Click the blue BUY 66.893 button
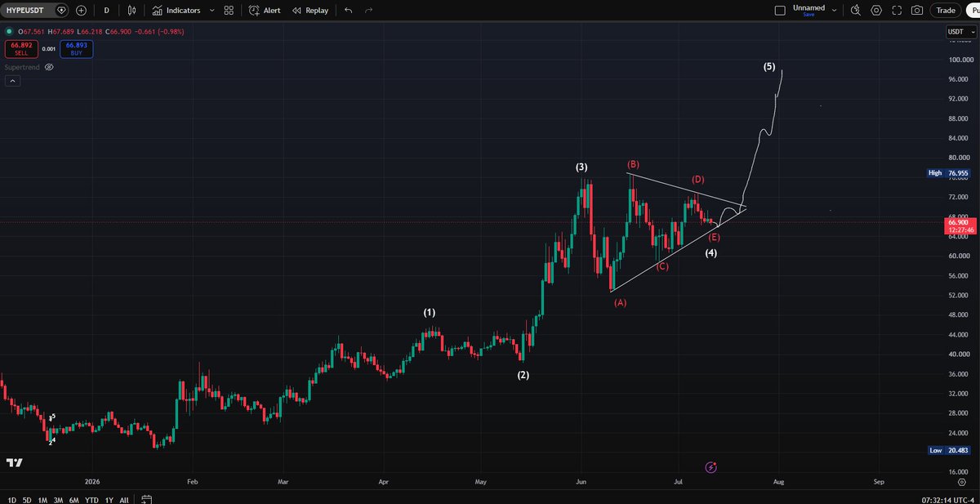This screenshot has width=980, height=504. [x=76, y=48]
